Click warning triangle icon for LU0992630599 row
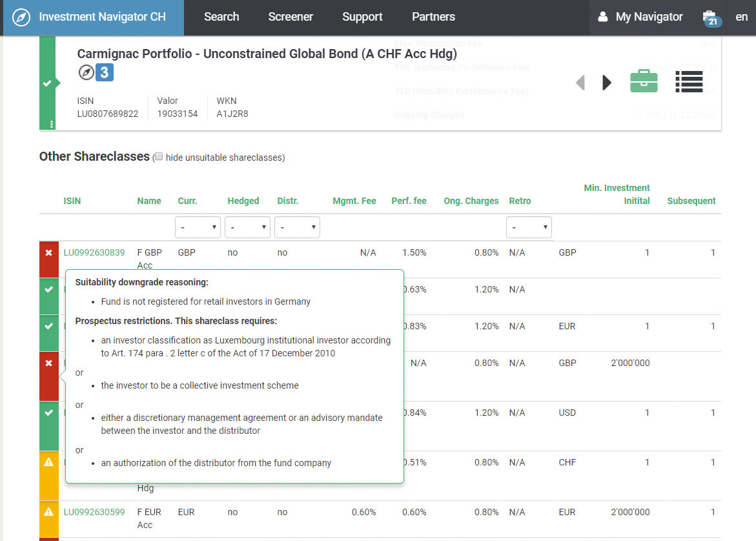The width and height of the screenshot is (756, 541). 48,512
